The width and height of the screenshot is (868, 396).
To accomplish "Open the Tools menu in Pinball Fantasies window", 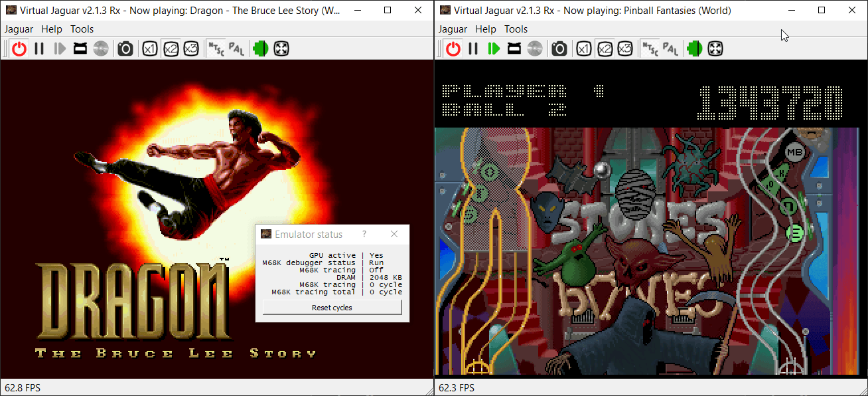I will (x=516, y=29).
